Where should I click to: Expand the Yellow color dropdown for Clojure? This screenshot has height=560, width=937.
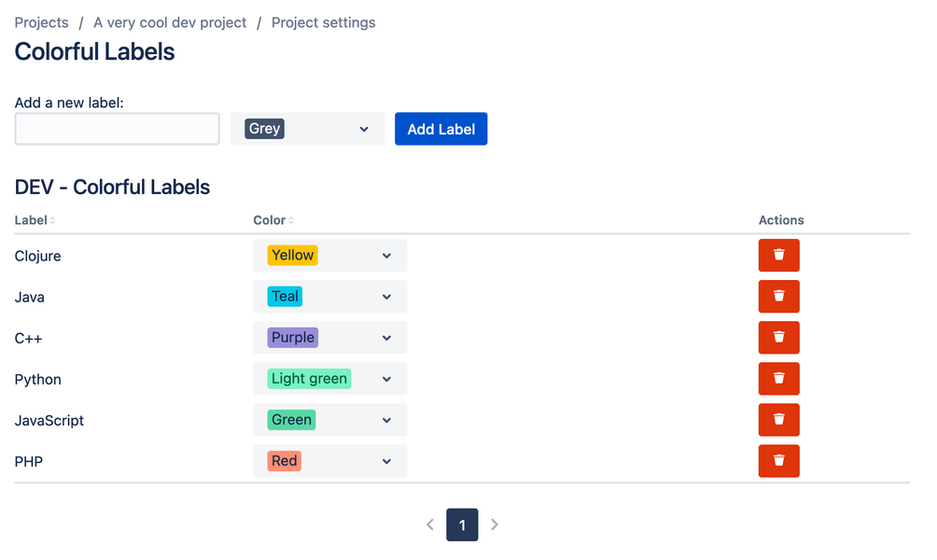pyautogui.click(x=329, y=255)
